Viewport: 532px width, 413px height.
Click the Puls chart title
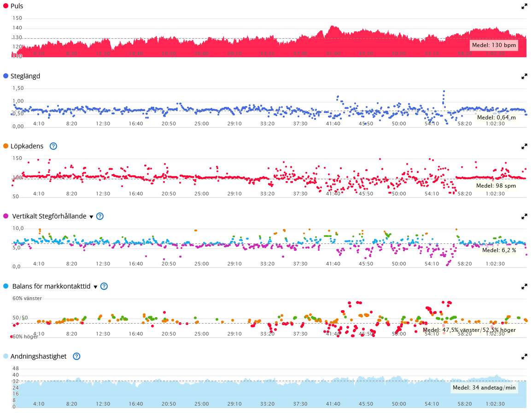coord(17,6)
